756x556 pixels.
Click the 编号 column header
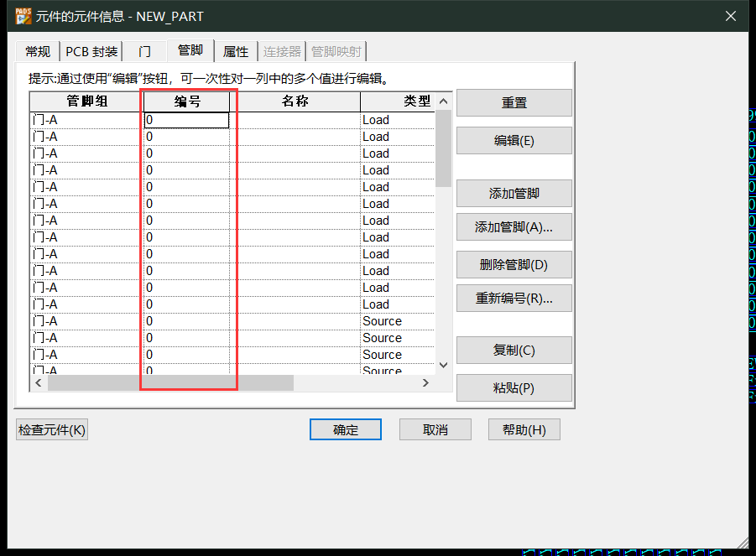(187, 101)
